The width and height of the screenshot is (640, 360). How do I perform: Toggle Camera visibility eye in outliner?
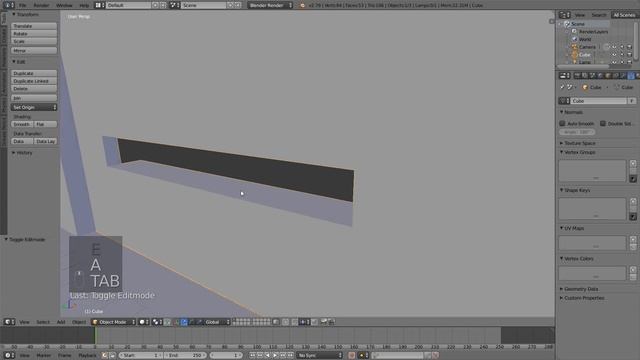click(x=614, y=47)
